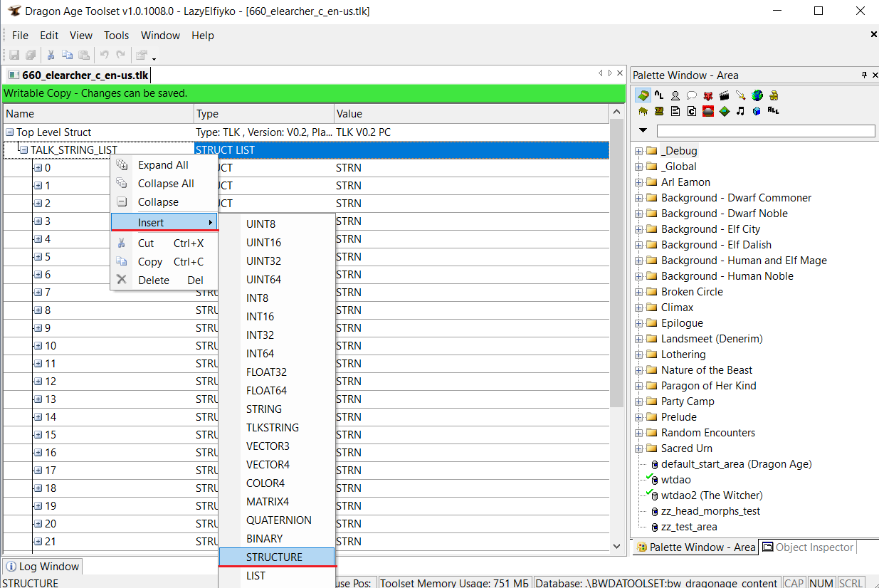Choose the Item sword palette icon

(x=740, y=95)
